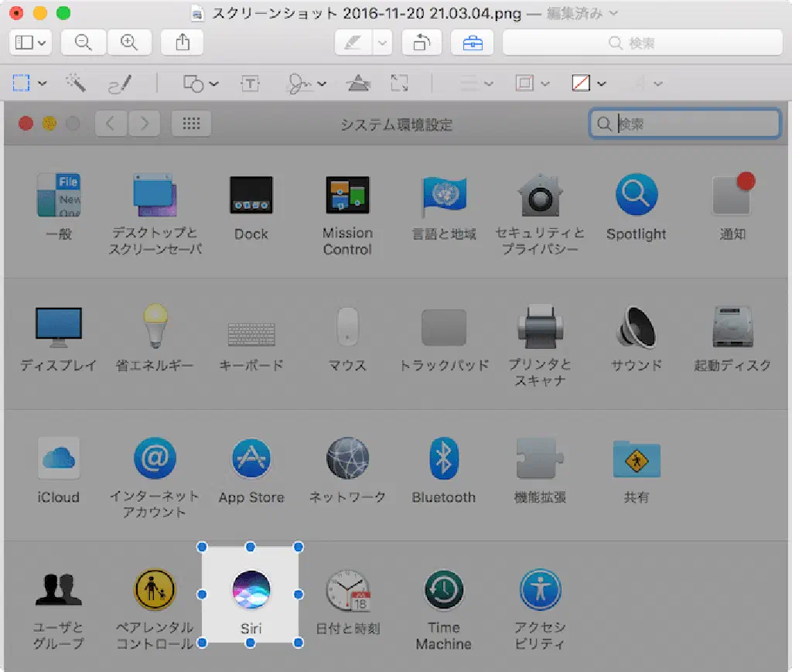Toggle the Markup toolbar toolbox button
This screenshot has height=672, width=792.
point(472,43)
